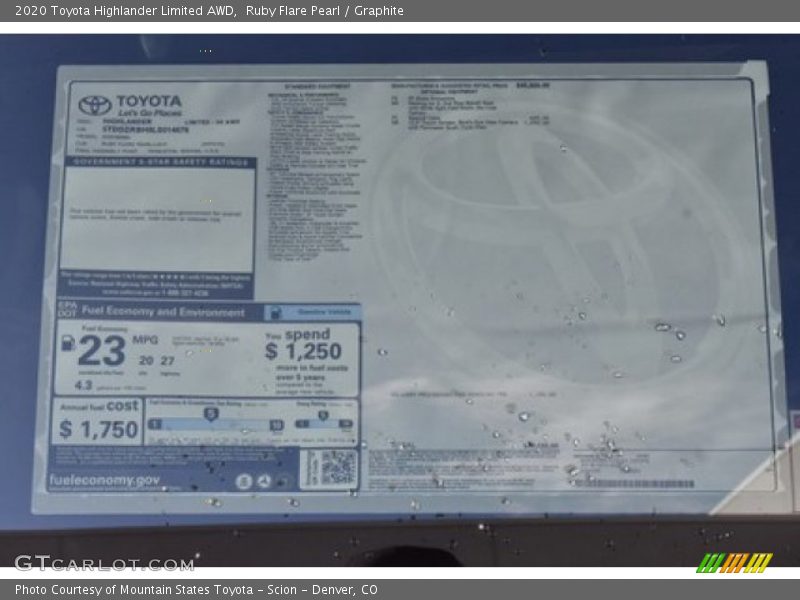
Task: Click the title text '2020 Toyota Highlander Limited AWD'
Action: [x=126, y=11]
